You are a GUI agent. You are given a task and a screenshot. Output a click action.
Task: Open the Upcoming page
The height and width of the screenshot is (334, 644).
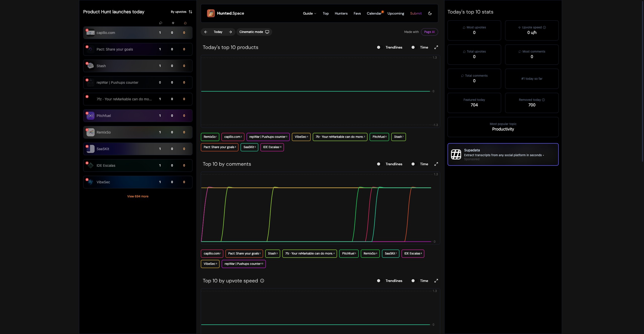coord(396,13)
